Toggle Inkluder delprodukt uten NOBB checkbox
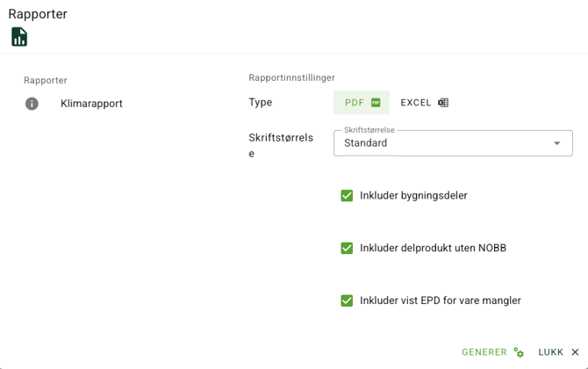The width and height of the screenshot is (588, 369). [347, 249]
